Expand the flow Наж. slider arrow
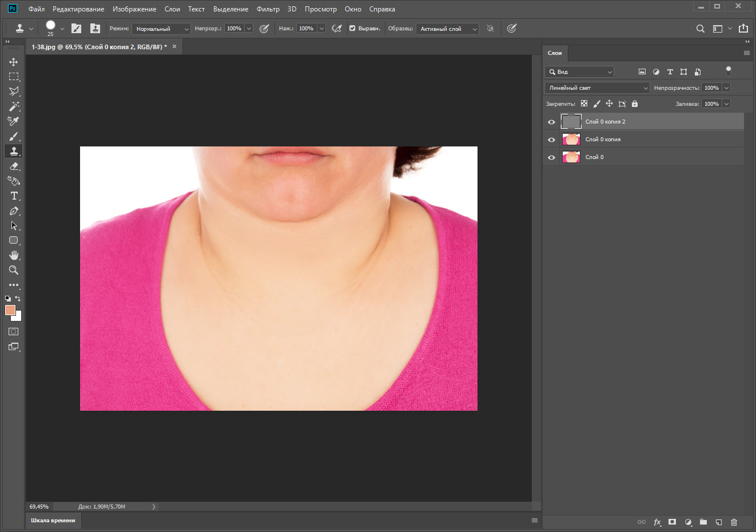This screenshot has width=756, height=532. [x=321, y=29]
